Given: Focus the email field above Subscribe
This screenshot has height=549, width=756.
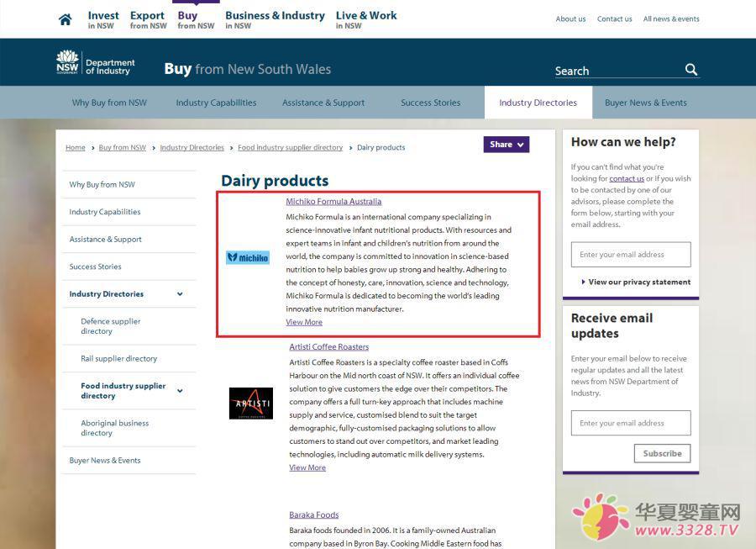Looking at the screenshot, I should tap(631, 423).
